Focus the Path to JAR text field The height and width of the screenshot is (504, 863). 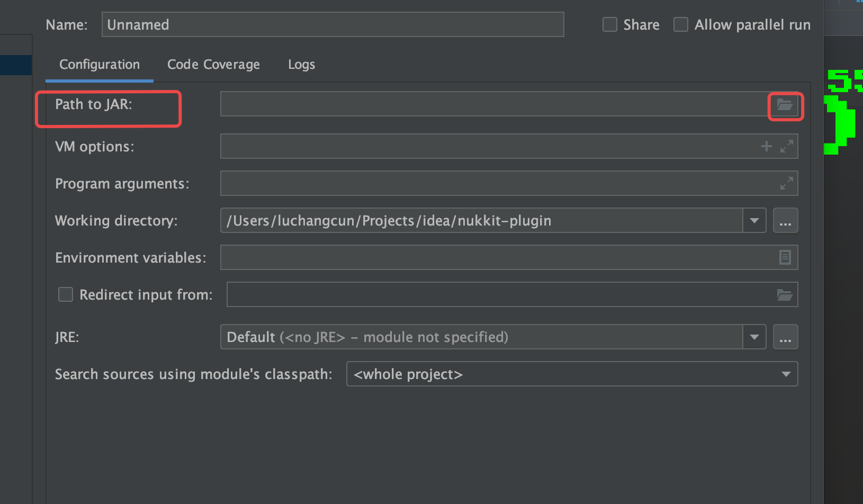click(492, 104)
